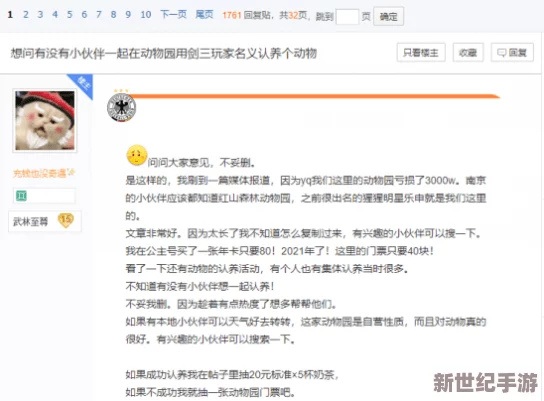The height and width of the screenshot is (401, 544).
Task: Open the thread title about adopting an animal
Action: tap(164, 53)
